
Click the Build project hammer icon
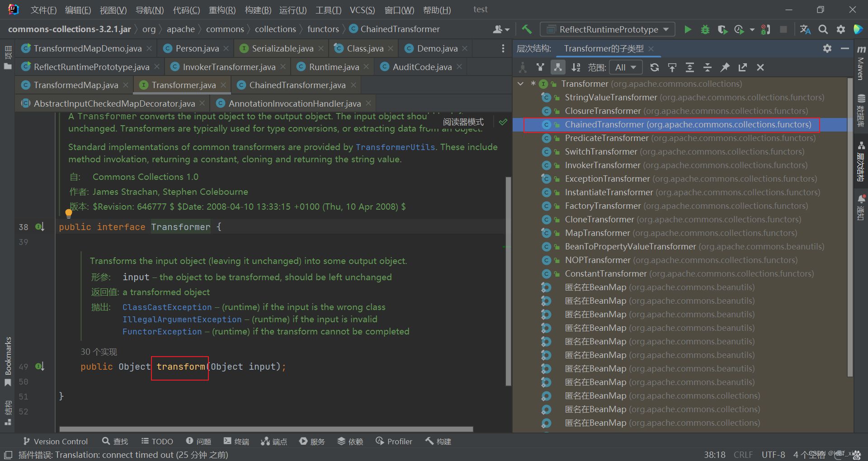coord(527,29)
